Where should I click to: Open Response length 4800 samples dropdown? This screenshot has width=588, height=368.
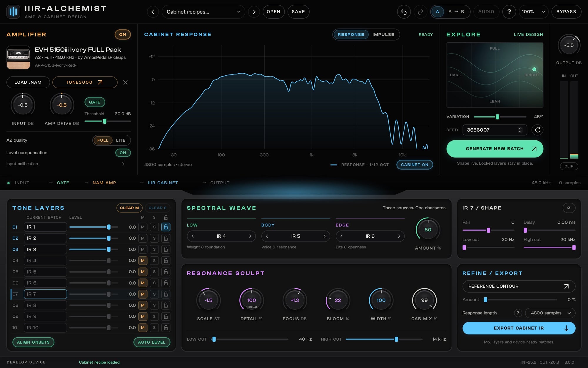(x=550, y=313)
